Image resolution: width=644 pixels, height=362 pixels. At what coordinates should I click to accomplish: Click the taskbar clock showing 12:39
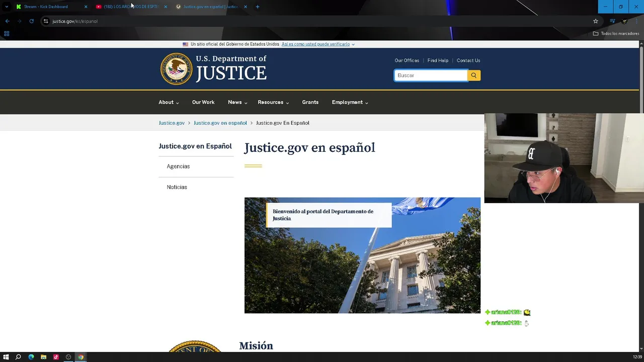click(637, 357)
